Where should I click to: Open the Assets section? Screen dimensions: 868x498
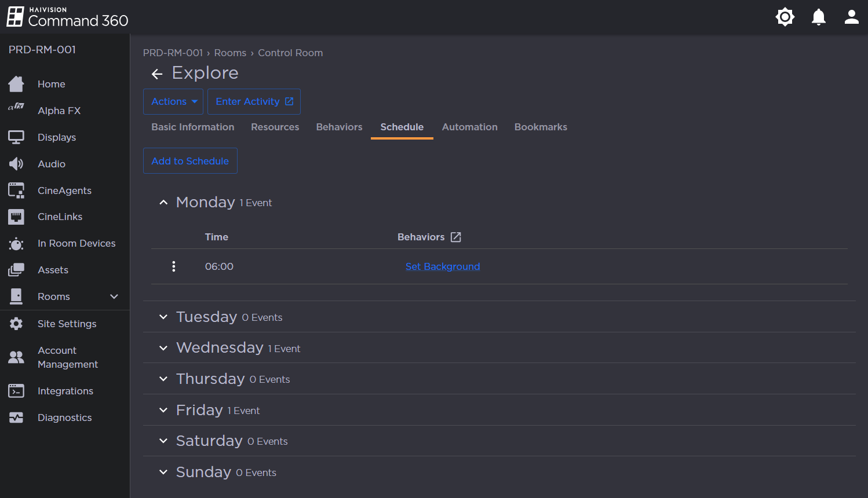(53, 270)
